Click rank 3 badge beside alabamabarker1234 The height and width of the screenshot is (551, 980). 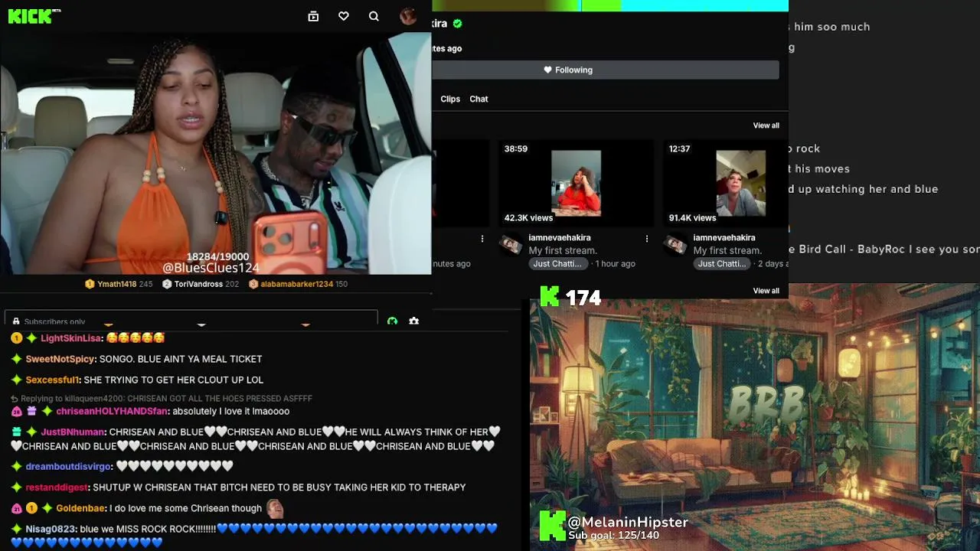pos(253,284)
